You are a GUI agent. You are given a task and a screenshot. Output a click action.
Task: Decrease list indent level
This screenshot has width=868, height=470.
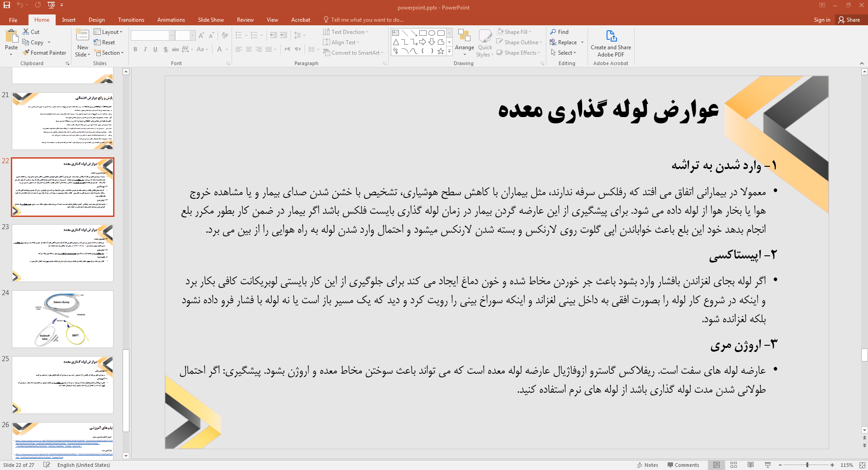[x=274, y=35]
